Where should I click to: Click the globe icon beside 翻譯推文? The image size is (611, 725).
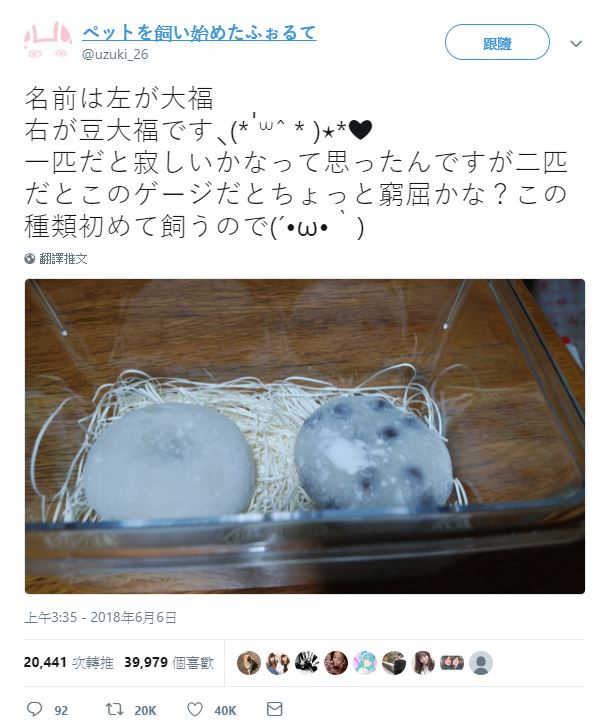coord(30,258)
